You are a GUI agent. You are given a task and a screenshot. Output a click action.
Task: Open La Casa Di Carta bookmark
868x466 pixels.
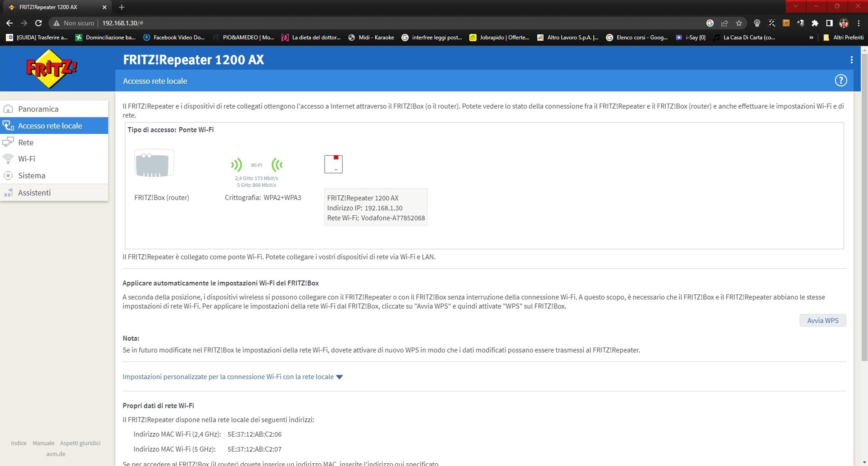pos(744,37)
